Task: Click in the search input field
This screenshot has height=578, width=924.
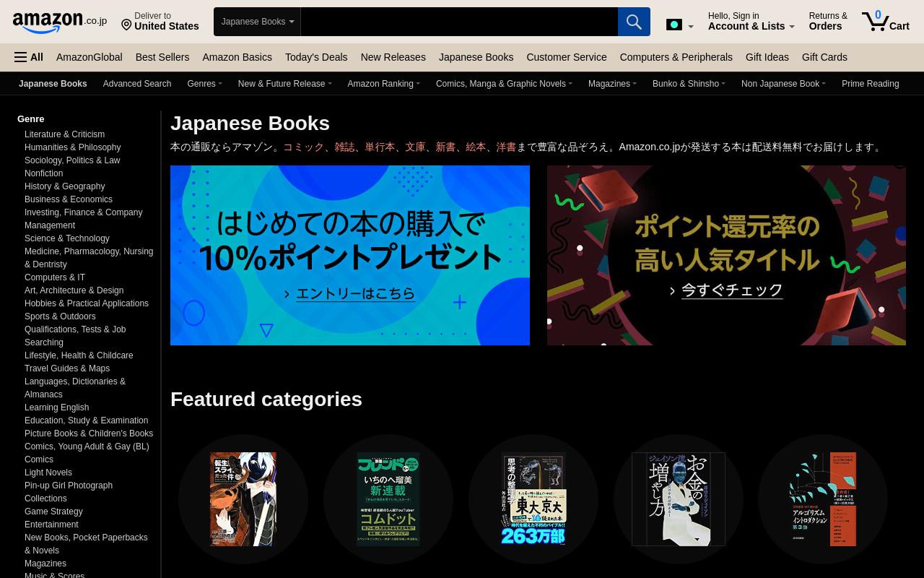Action: tap(459, 22)
